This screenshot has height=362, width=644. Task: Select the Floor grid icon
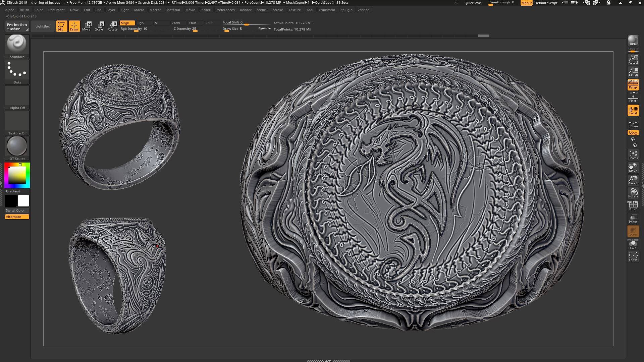click(x=633, y=98)
